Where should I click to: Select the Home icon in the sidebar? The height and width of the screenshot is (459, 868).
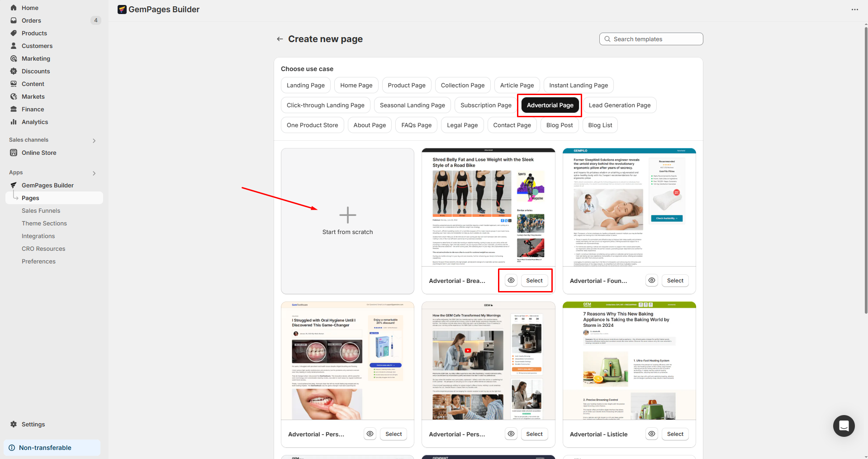coord(14,8)
